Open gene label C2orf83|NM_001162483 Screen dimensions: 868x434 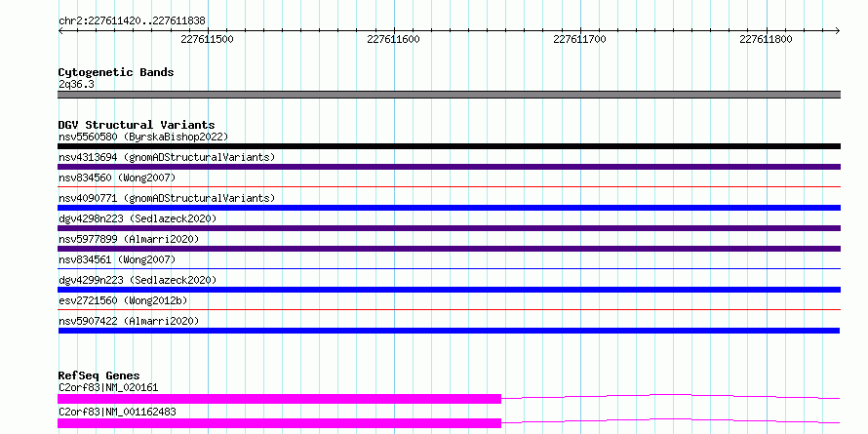(117, 413)
